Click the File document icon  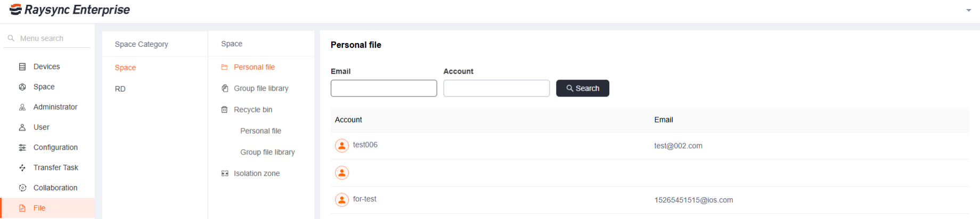point(22,208)
